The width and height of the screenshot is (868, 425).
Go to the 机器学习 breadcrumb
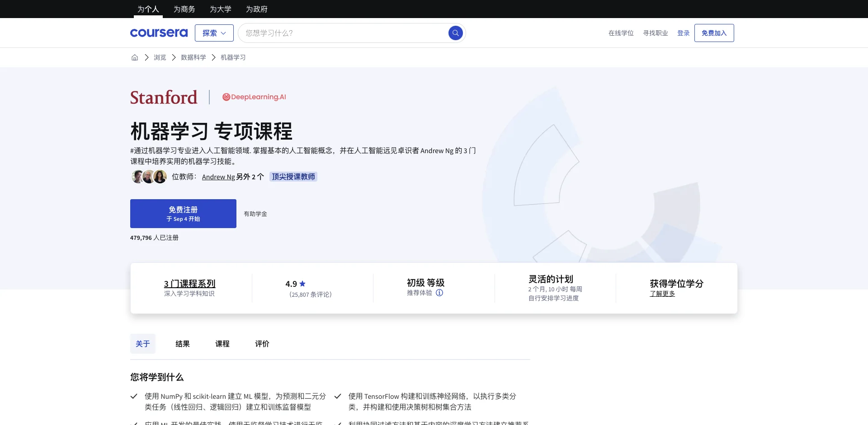tap(233, 57)
